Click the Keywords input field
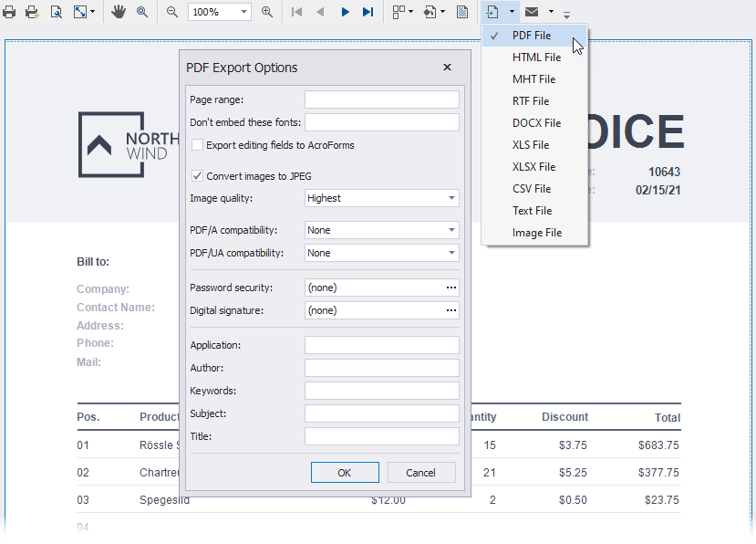This screenshot has height=544, width=756. coord(381,391)
